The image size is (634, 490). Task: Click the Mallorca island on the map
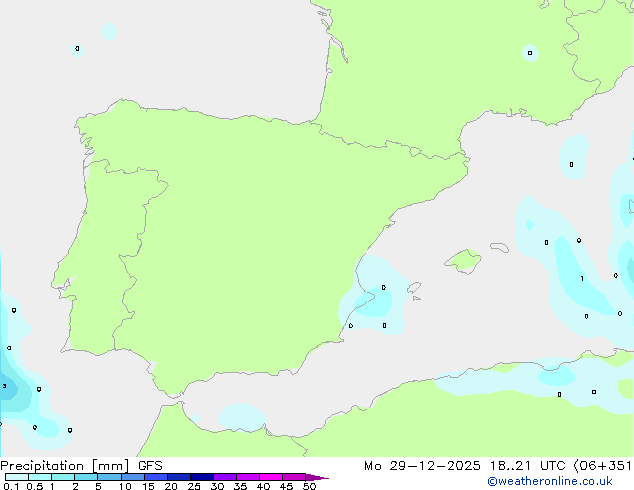[463, 262]
